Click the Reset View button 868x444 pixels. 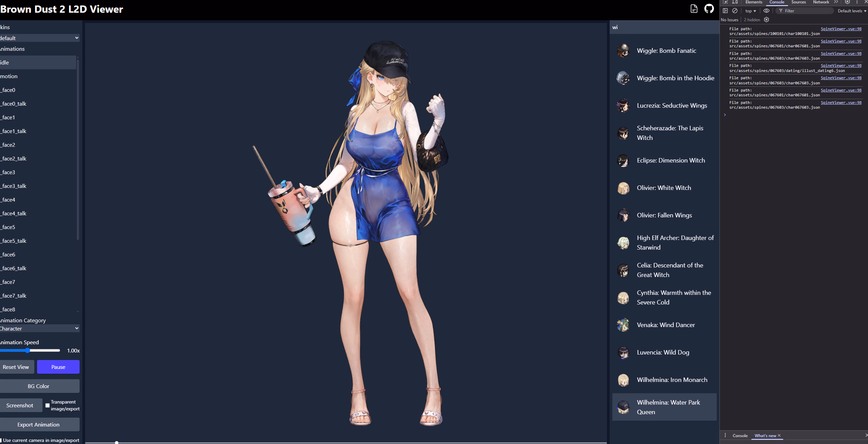pos(17,367)
